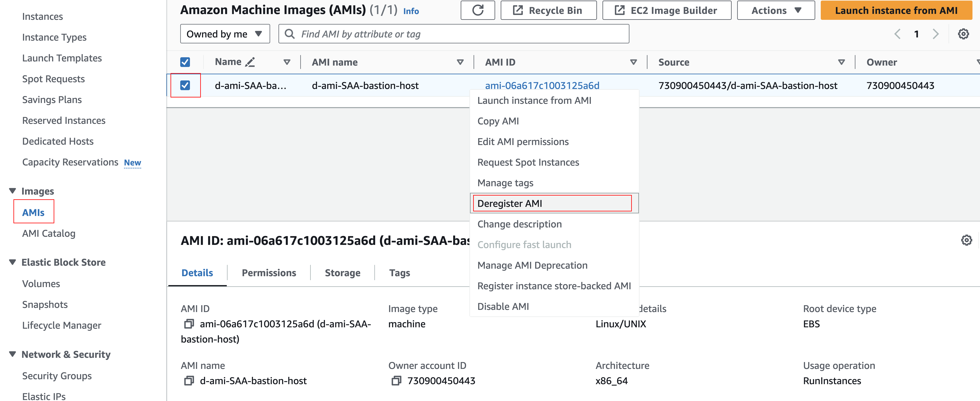
Task: Toggle the select-all header checkbox
Action: [185, 62]
